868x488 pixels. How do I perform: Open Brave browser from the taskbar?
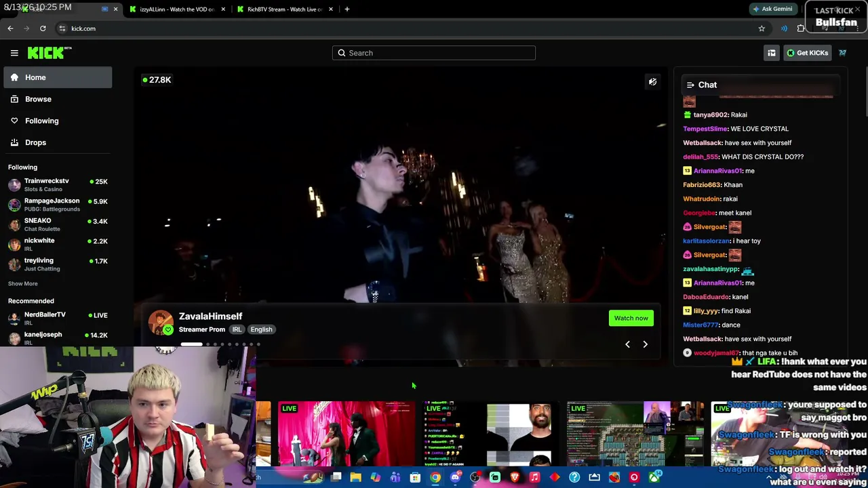coord(515,478)
